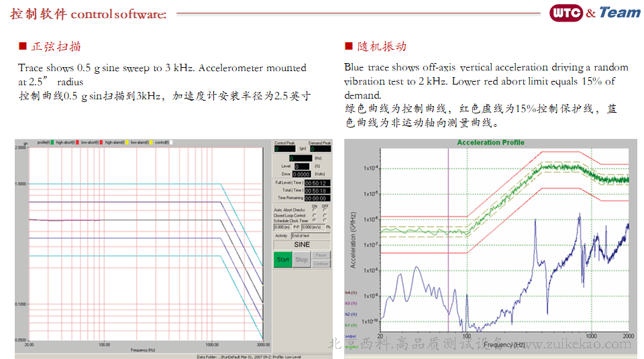Select the Ch4 (0) channel label
The image size is (644, 359).
tap(350, 293)
